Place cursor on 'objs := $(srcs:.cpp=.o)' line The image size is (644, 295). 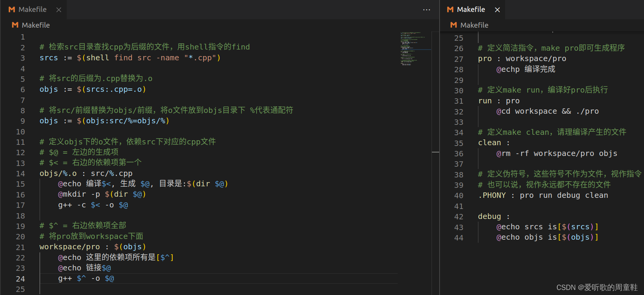coord(93,89)
